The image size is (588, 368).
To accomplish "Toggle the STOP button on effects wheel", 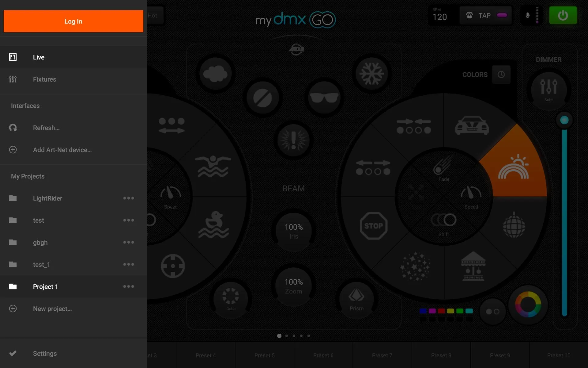I will (373, 225).
